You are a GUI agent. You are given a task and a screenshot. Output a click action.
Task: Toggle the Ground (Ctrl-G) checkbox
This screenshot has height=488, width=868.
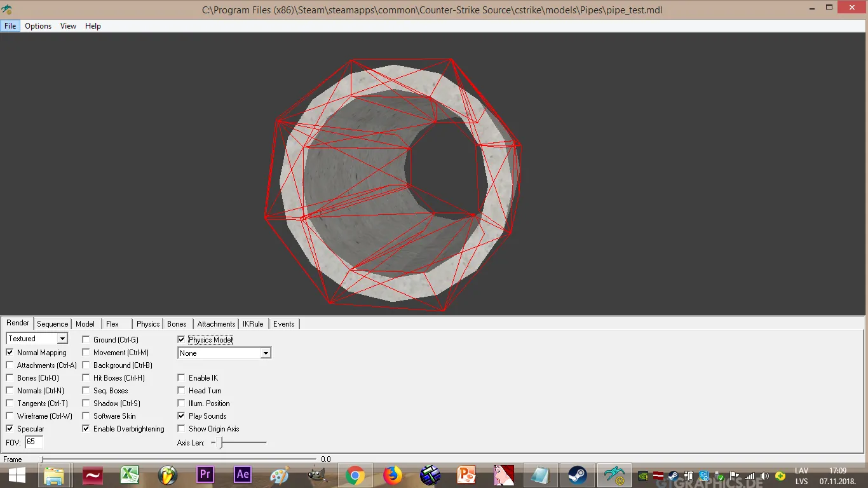pos(86,340)
